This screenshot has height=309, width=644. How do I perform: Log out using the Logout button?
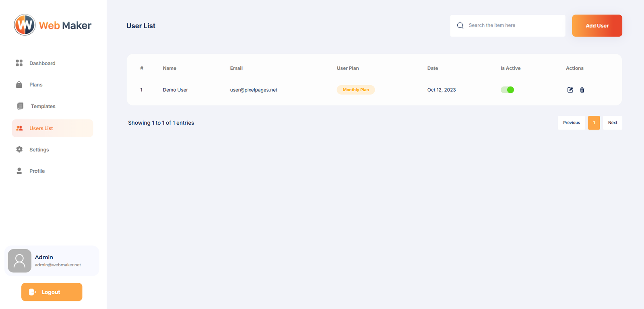(x=52, y=292)
